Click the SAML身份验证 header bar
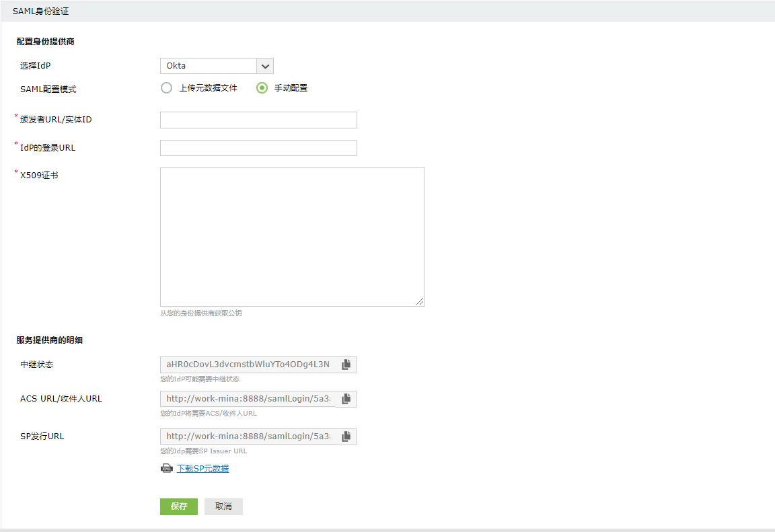Screen dimensions: 775x532 click(x=40, y=11)
